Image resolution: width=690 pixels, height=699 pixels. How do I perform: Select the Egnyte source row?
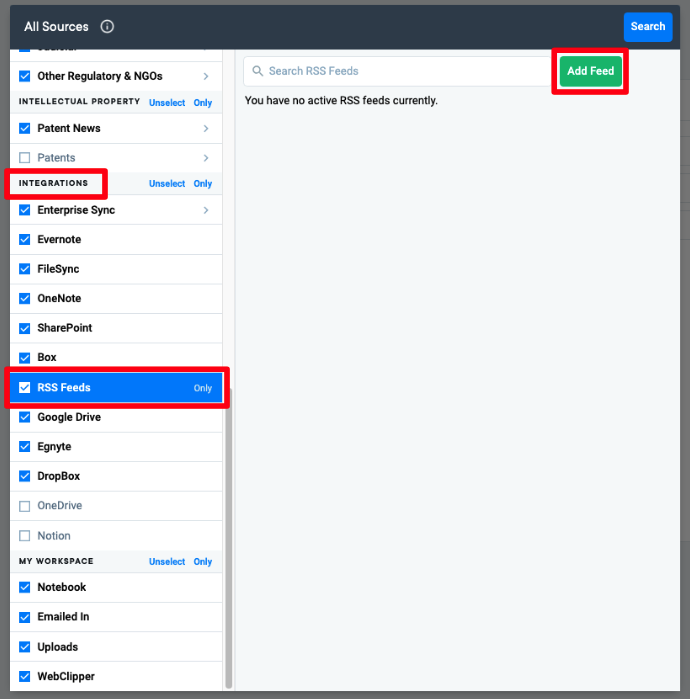(54, 447)
